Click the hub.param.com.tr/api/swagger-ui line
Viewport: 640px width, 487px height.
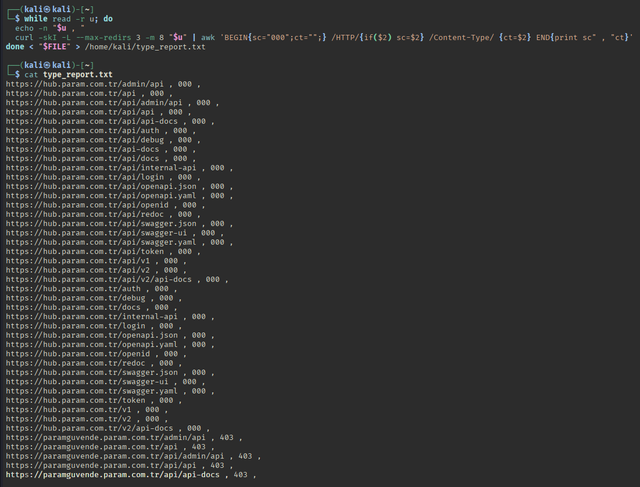pos(115,233)
